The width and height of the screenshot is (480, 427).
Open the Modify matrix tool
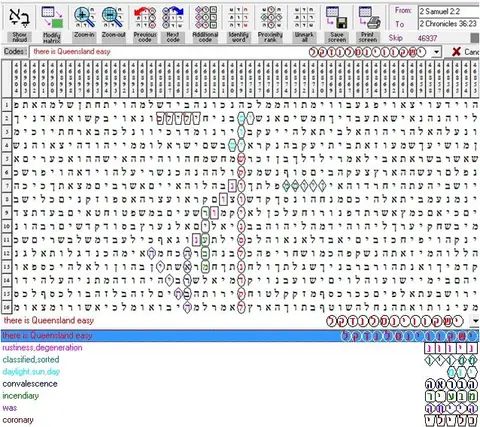click(x=52, y=17)
